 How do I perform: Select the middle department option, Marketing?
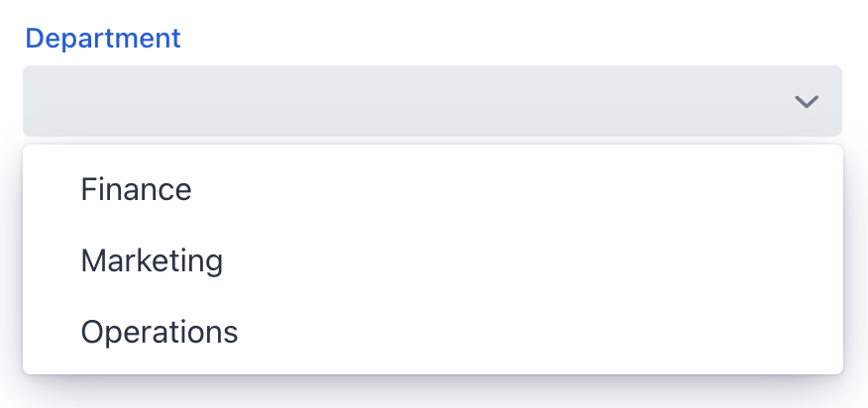tap(152, 260)
